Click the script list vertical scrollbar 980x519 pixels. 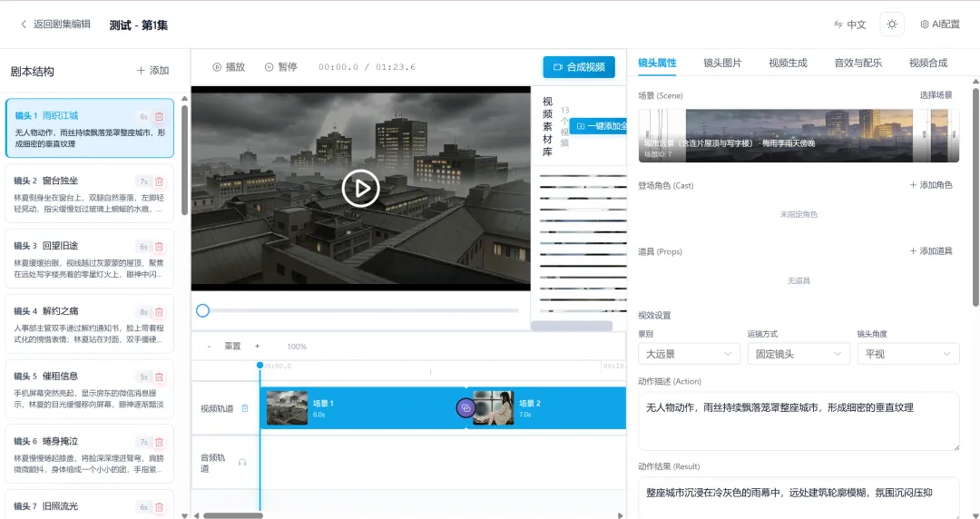[x=184, y=160]
